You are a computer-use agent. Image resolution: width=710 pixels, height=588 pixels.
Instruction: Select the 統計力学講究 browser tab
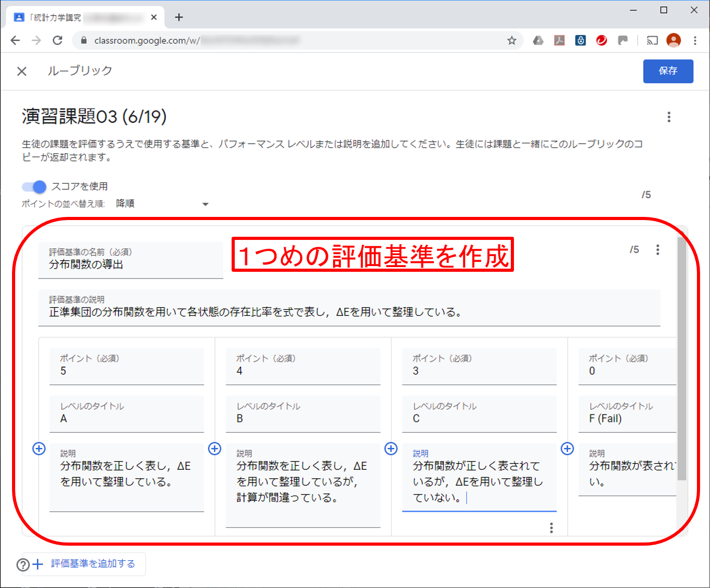coord(86,17)
